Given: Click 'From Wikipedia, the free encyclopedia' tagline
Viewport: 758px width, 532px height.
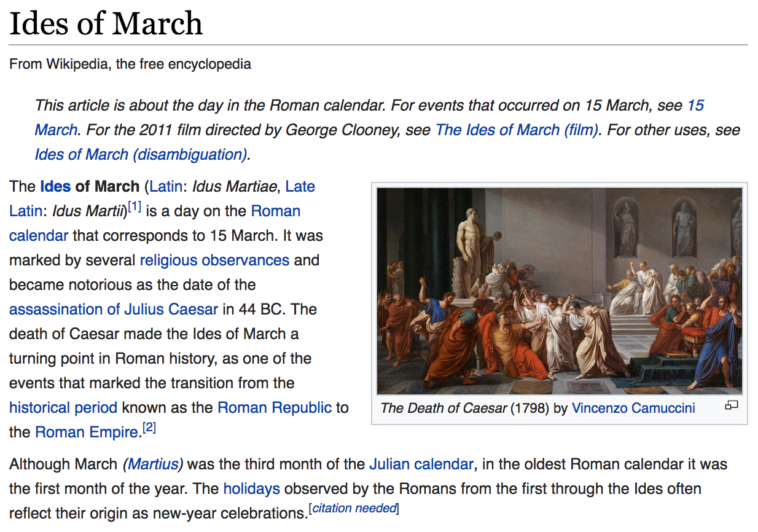Looking at the screenshot, I should click(130, 64).
